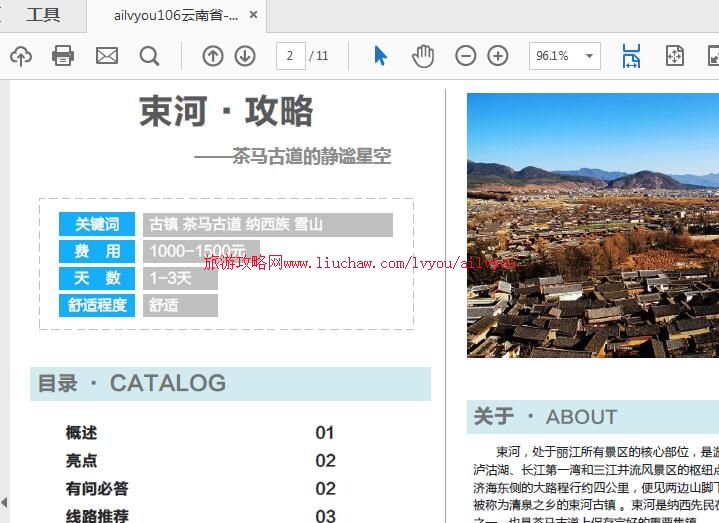Send file by email envelope icon
719x523 pixels.
tap(107, 56)
